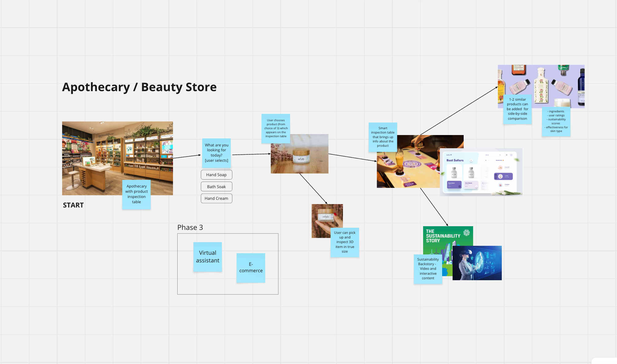Select the Phase 3 frame label
The image size is (617, 364).
tap(190, 227)
